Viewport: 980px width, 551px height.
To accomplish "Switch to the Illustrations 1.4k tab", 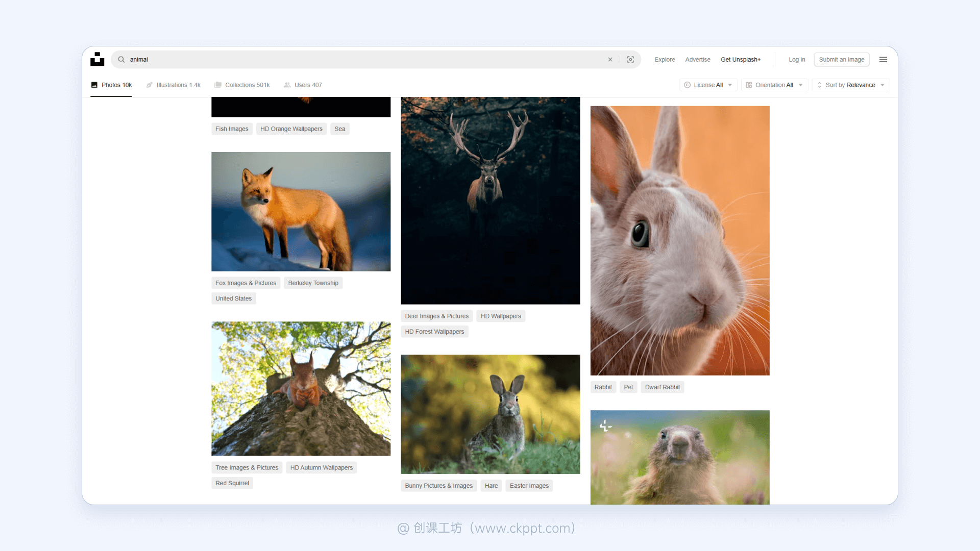I will (173, 85).
